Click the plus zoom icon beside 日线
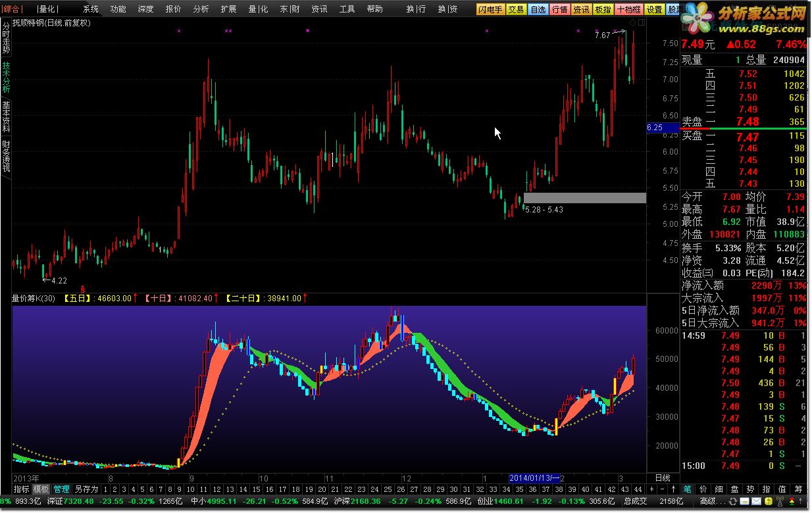 tap(651, 489)
